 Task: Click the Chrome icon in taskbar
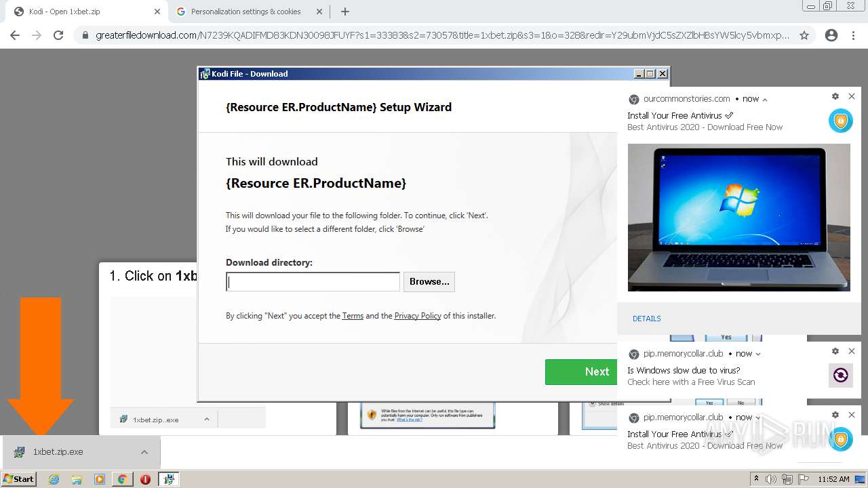(122, 479)
